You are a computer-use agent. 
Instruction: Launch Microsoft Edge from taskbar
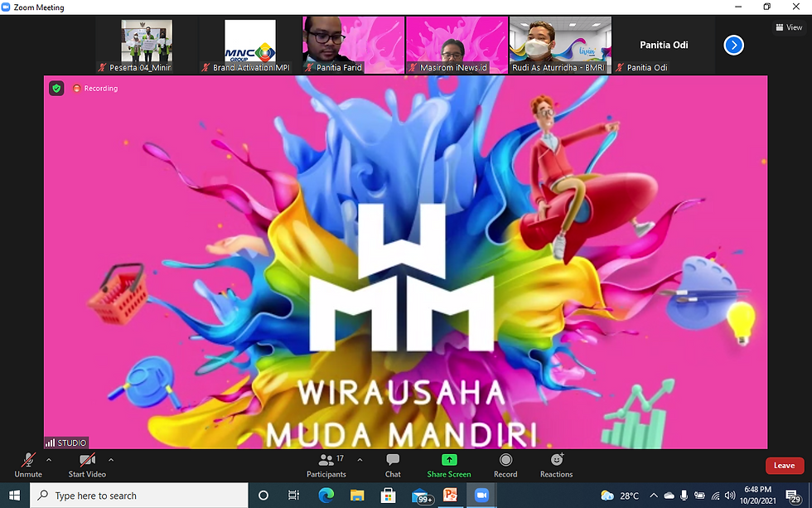326,496
